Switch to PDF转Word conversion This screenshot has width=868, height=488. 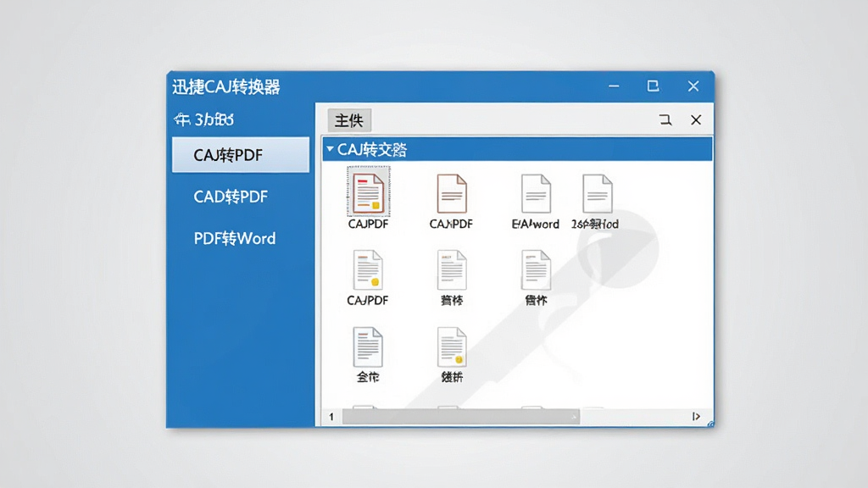pos(234,238)
